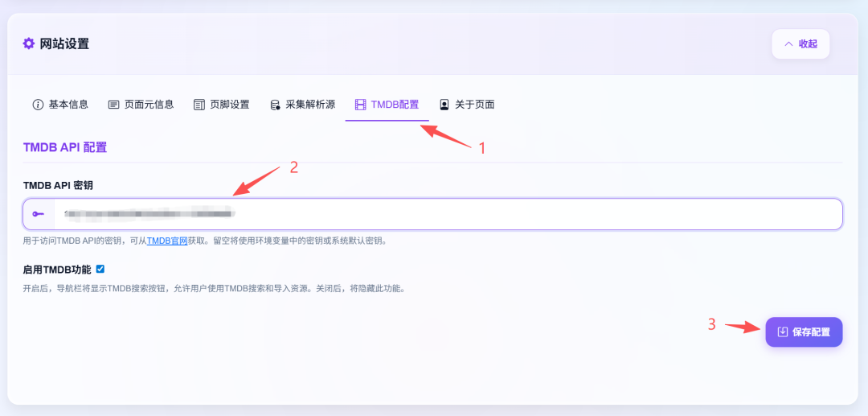Select the TMDB配置 tab
Screen dimensions: 868x416
coord(387,104)
